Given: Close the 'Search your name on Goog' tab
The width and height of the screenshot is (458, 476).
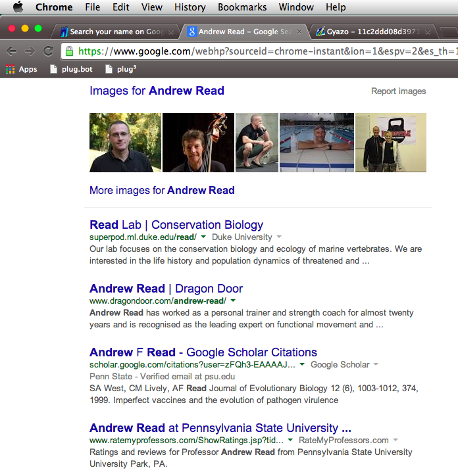Looking at the screenshot, I should pyautogui.click(x=171, y=32).
